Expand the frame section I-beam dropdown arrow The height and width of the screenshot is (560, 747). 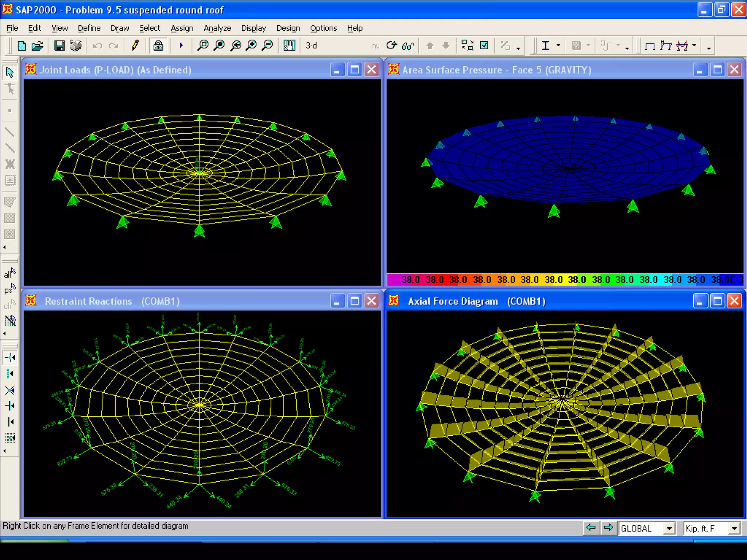[558, 46]
